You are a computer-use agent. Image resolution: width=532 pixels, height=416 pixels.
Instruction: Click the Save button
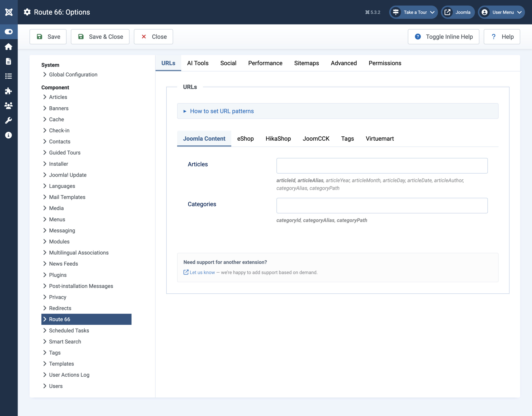click(x=48, y=37)
